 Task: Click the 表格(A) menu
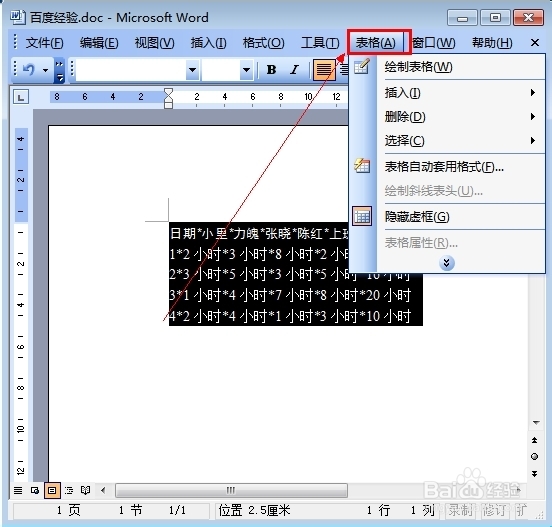pos(375,43)
